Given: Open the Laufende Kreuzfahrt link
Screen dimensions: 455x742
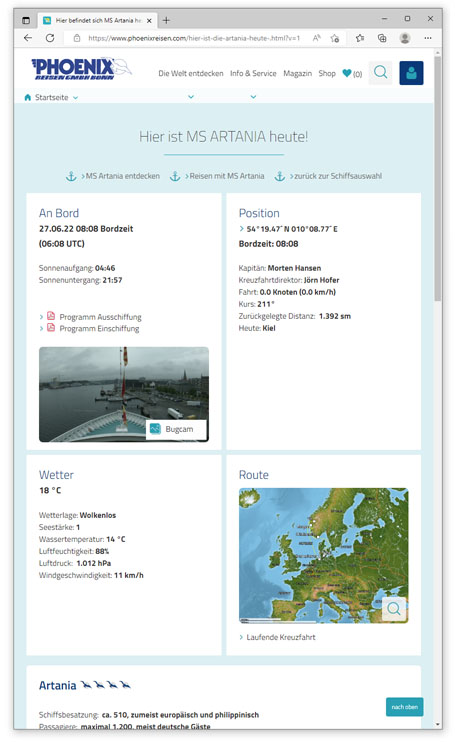Looking at the screenshot, I should click(x=281, y=637).
